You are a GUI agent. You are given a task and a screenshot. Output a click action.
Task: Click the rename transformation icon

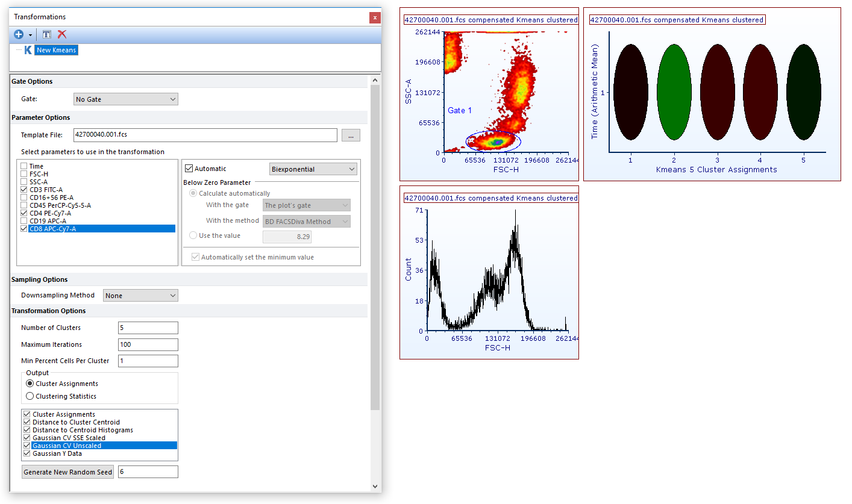click(x=47, y=34)
